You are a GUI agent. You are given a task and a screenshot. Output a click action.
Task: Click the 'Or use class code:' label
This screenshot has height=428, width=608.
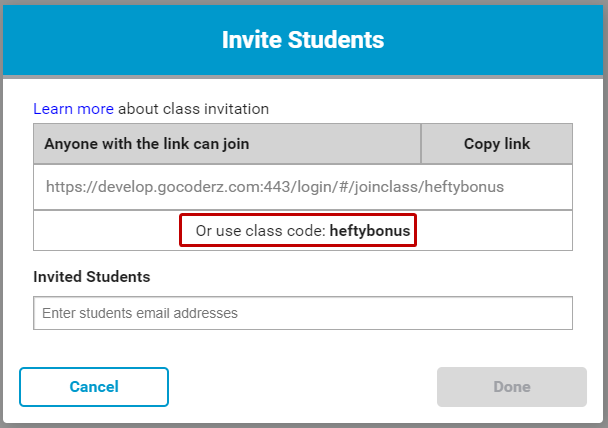260,231
